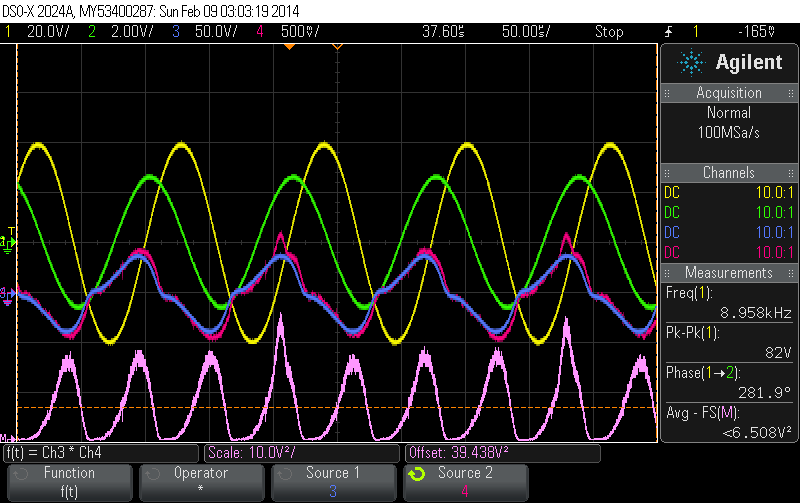This screenshot has height=503, width=800.
Task: Click the channel 3 50.0V/ scale
Action: 216,32
